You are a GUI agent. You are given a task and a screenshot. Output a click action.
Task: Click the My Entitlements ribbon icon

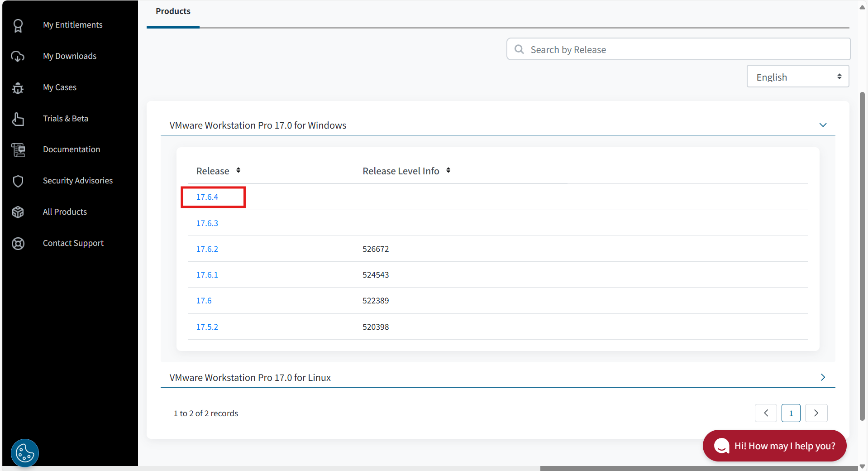(x=18, y=25)
